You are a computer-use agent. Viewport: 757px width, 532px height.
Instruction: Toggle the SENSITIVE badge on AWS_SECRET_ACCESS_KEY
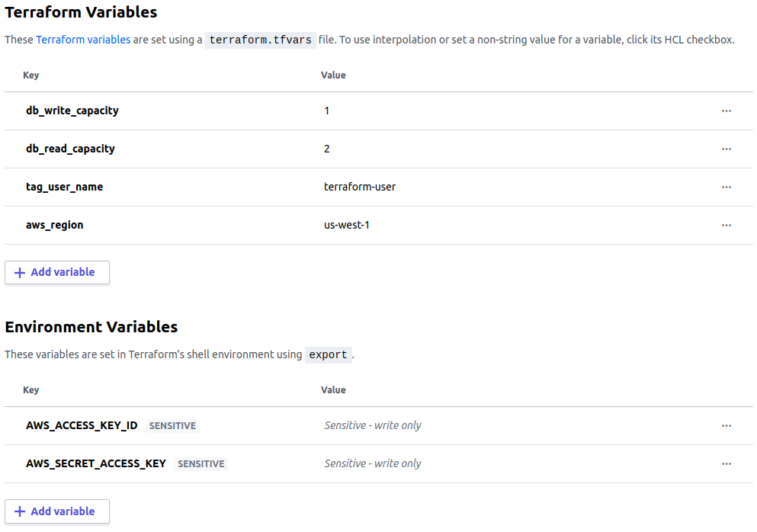(x=200, y=463)
